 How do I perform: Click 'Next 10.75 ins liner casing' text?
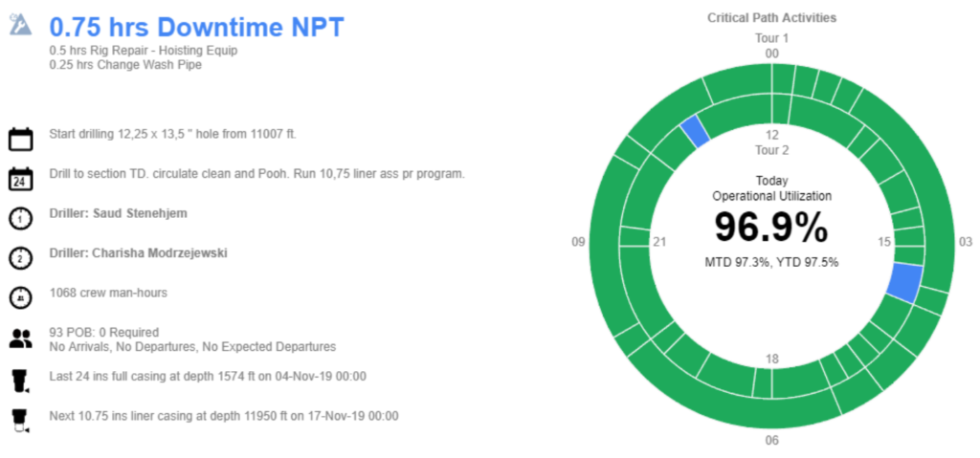coord(224,416)
